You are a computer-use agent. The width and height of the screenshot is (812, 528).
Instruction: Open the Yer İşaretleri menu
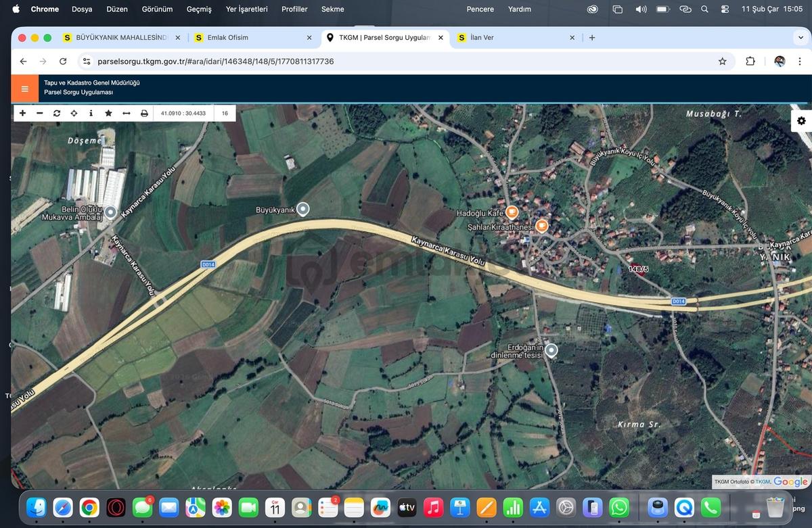pos(247,9)
